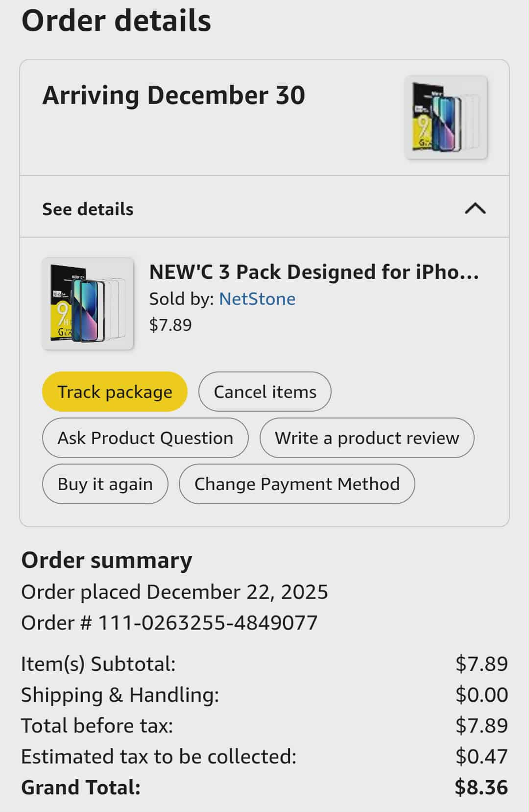
Task: Click the See details label
Action: coord(88,209)
